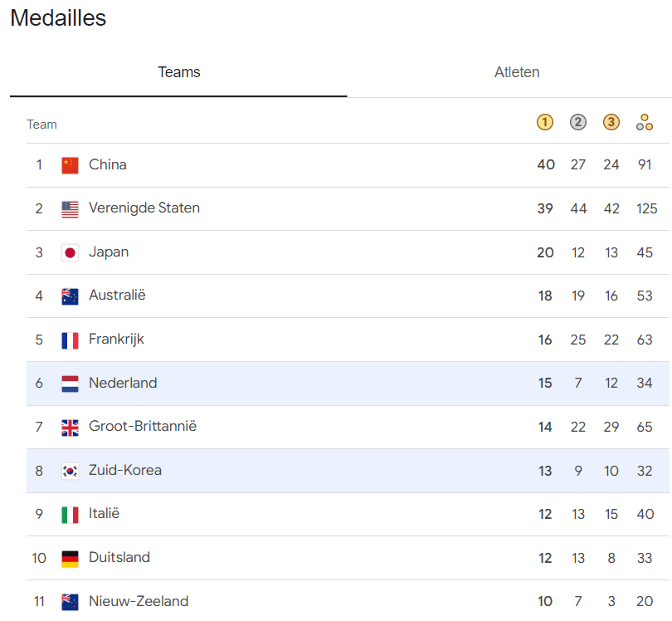
Task: Click the gold medal column icon
Action: [544, 123]
